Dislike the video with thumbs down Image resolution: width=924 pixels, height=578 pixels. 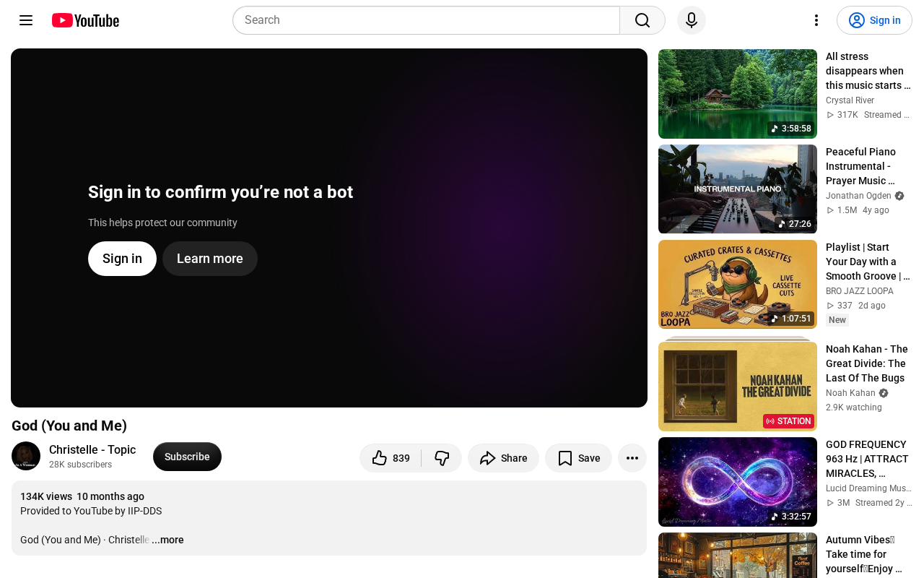pyautogui.click(x=442, y=458)
